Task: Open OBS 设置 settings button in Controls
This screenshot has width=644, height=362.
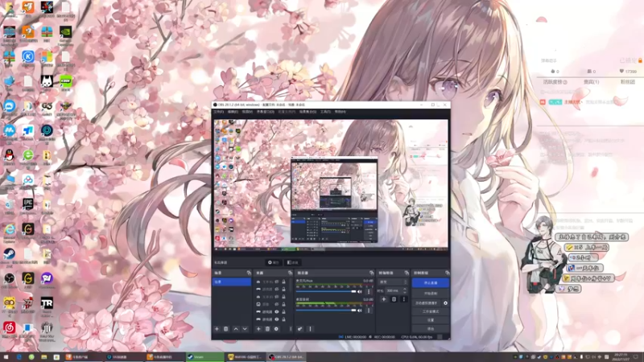Action: [431, 320]
